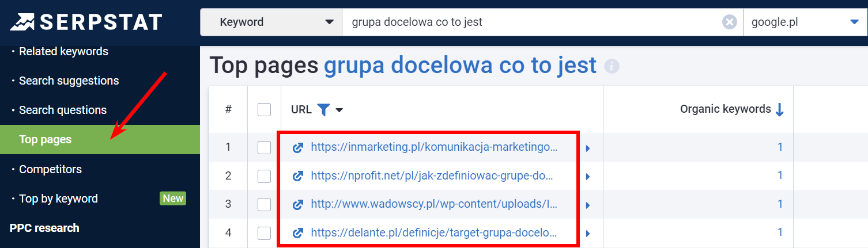The height and width of the screenshot is (248, 868).
Task: Clear the keyword search field
Action: tap(730, 22)
